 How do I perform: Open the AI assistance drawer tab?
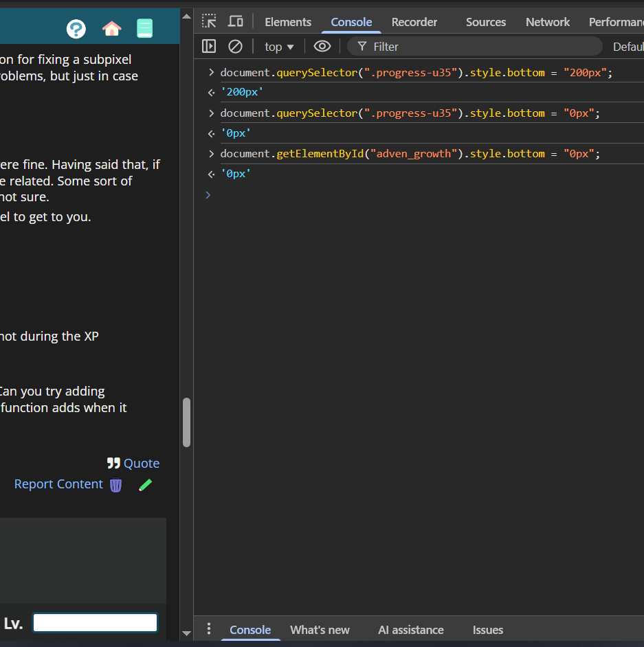[x=410, y=630]
